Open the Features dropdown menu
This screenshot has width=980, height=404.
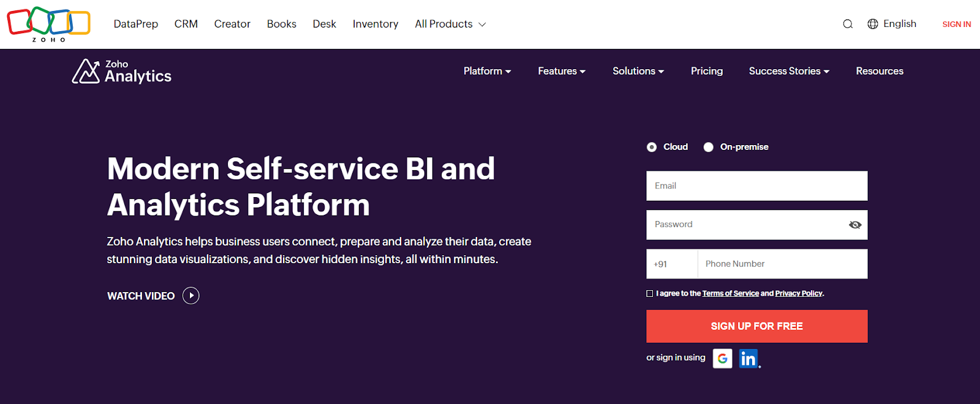562,71
